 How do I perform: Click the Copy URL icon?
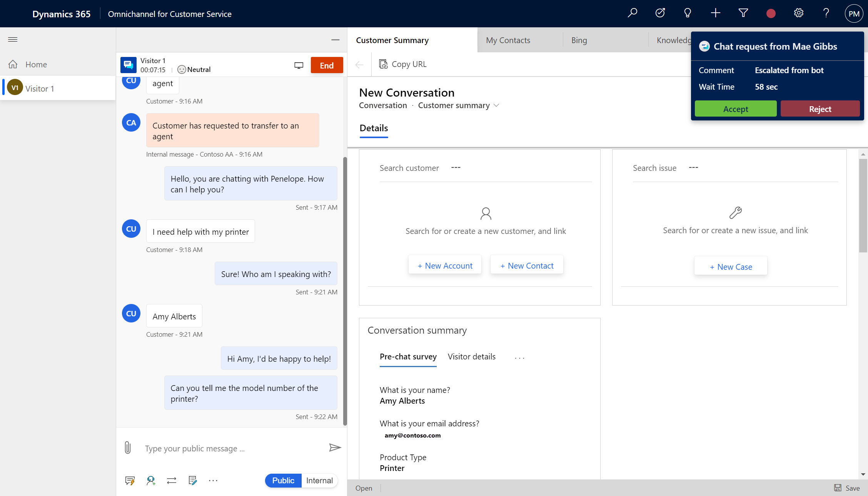tap(383, 64)
